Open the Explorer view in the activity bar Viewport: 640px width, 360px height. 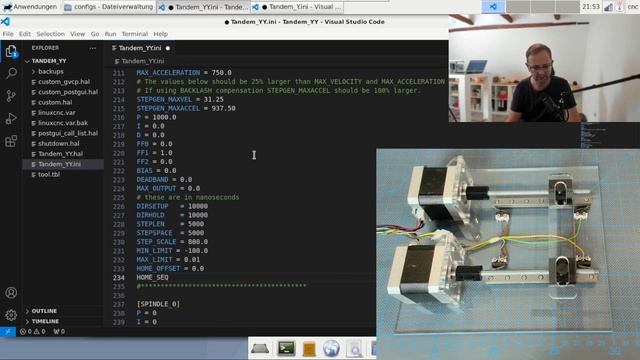11,51
